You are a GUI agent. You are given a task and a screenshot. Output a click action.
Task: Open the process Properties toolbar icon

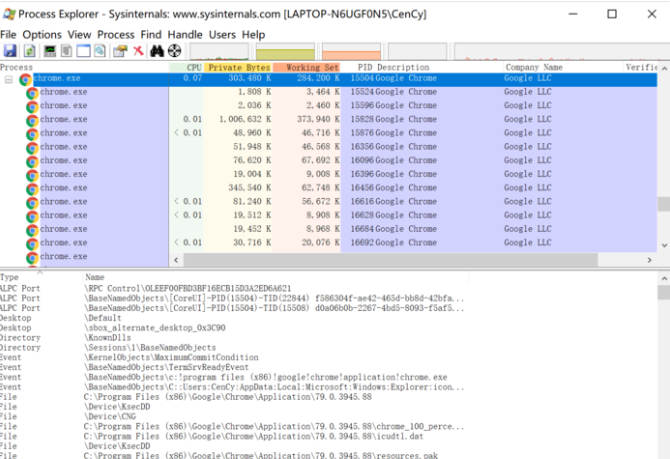120,51
